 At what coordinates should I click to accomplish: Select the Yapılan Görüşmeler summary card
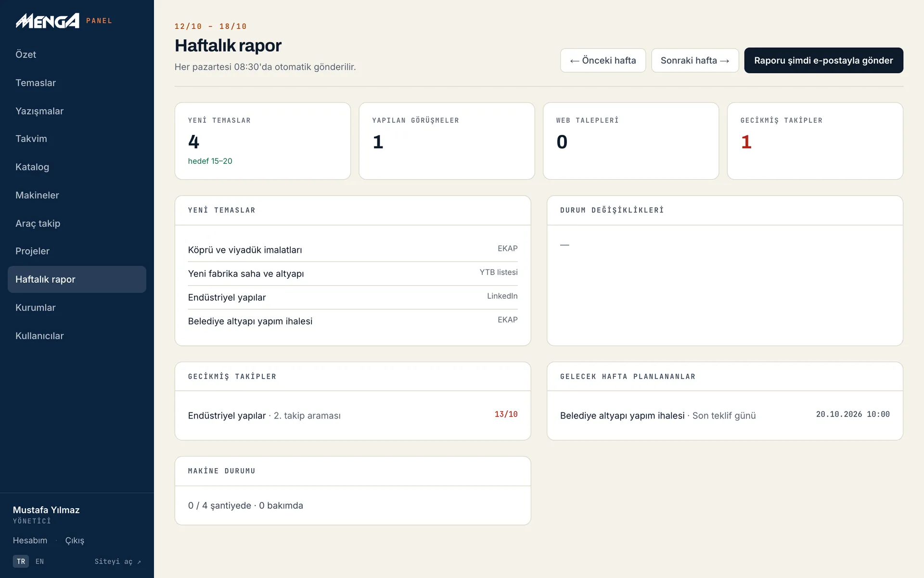coord(447,141)
